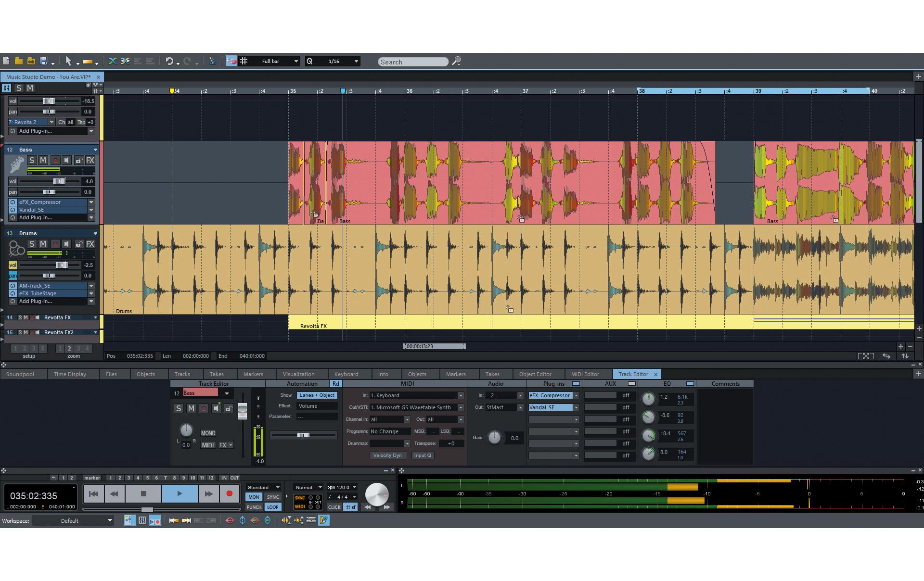This screenshot has width=924, height=581.
Task: Solo the Bass track
Action: tap(32, 160)
